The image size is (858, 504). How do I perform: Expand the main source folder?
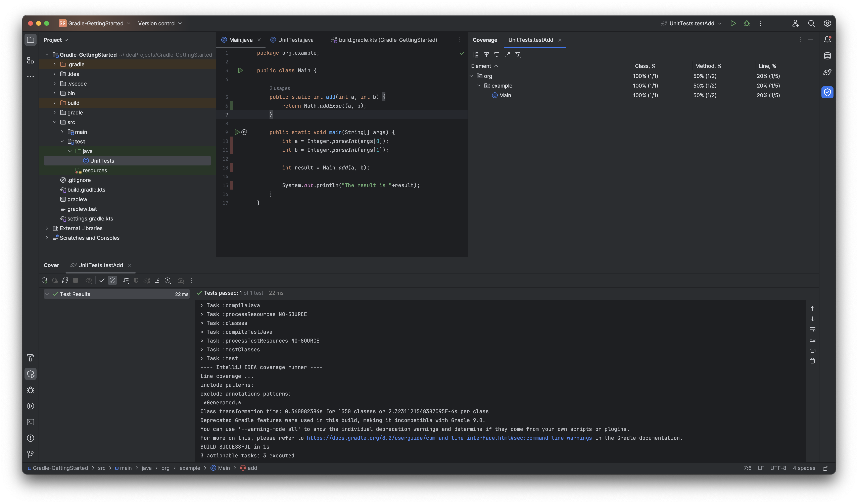tap(62, 132)
